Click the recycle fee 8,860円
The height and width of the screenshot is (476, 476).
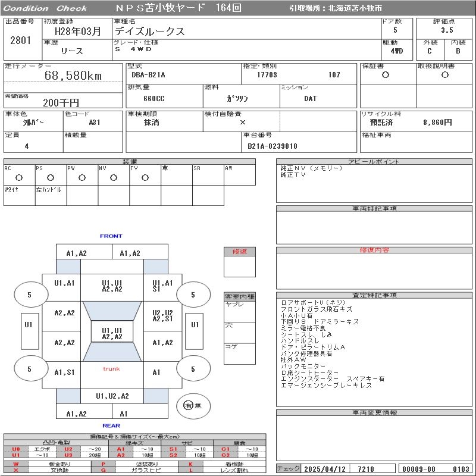coord(437,123)
